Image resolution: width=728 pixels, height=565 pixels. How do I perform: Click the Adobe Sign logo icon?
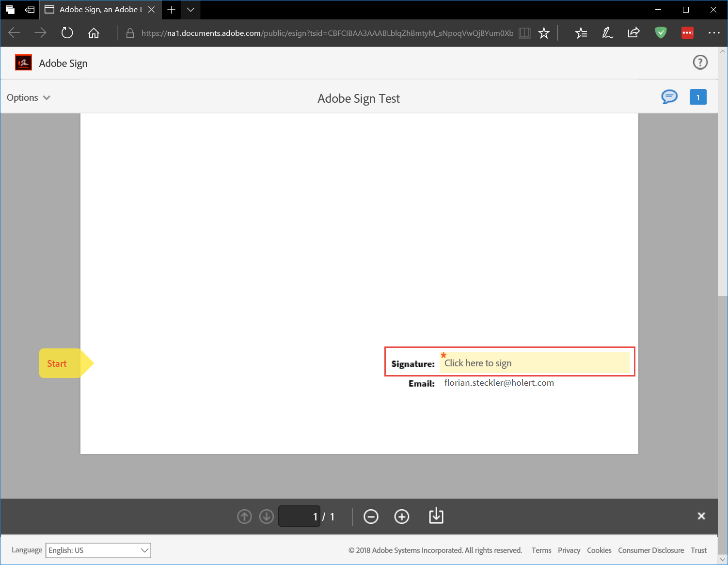(x=23, y=63)
